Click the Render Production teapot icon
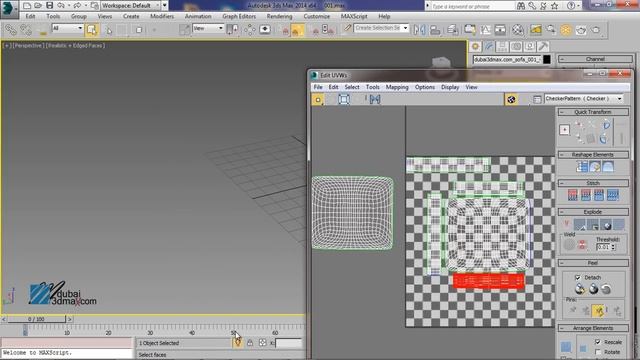 click(596, 29)
